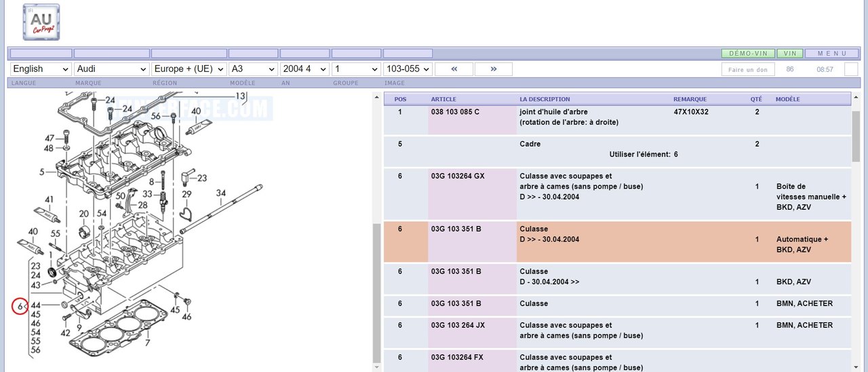Click scroll-down arrow of diagram panel
This screenshot has width=868, height=372.
click(x=376, y=367)
